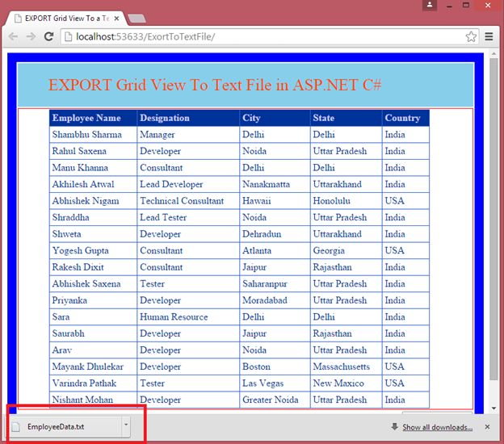Close the EXPORT Grid View tab
The height and width of the screenshot is (444, 504).
pos(116,19)
